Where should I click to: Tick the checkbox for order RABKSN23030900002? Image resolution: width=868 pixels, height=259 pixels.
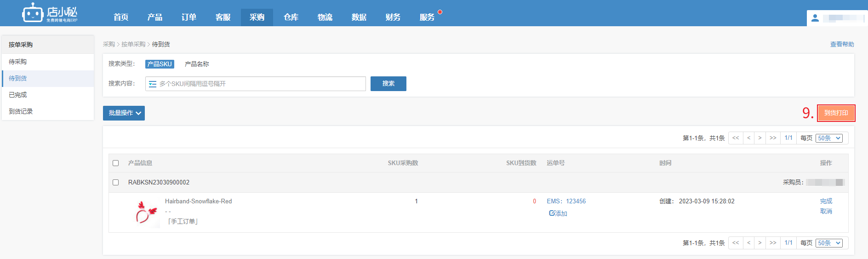[x=116, y=182]
